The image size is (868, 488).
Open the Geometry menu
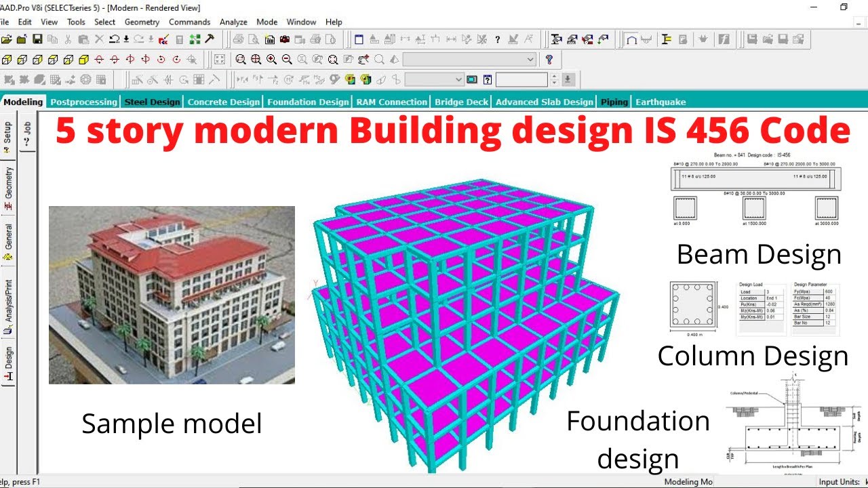click(x=142, y=22)
